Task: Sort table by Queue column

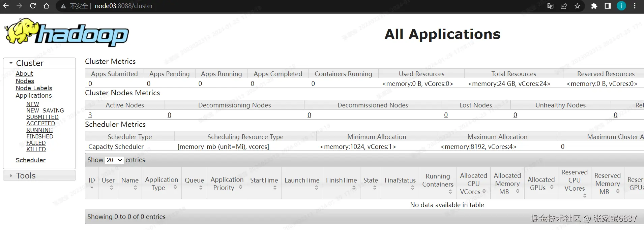Action: click(x=194, y=183)
